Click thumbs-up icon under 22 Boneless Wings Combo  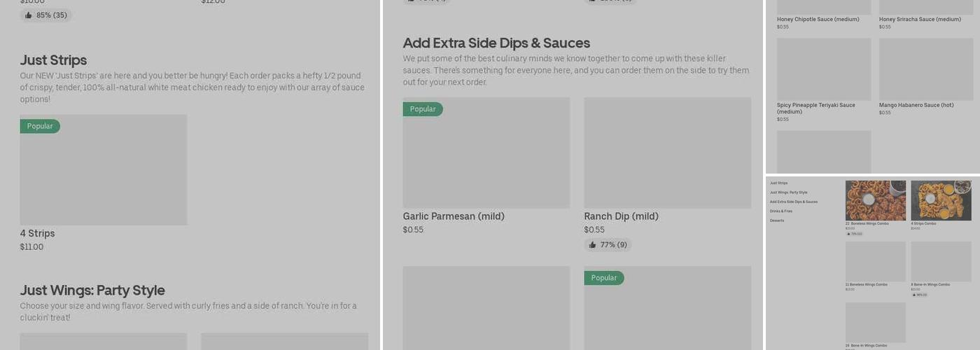848,234
